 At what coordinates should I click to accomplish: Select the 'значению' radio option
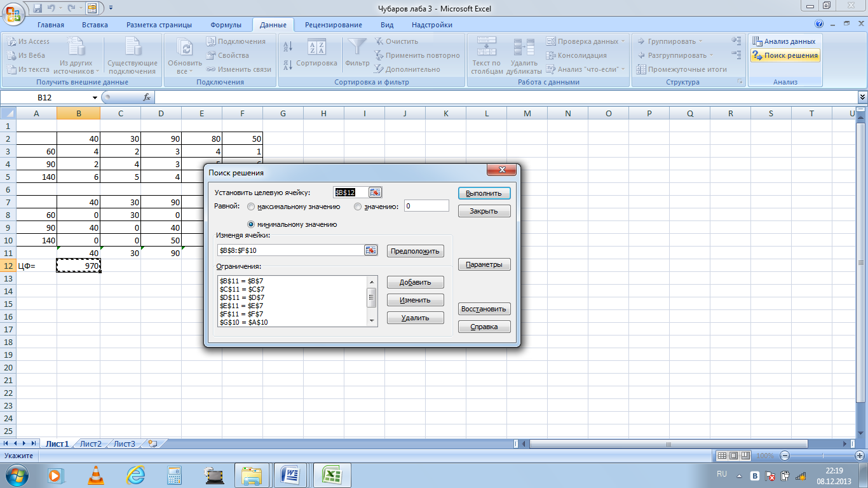(x=358, y=207)
